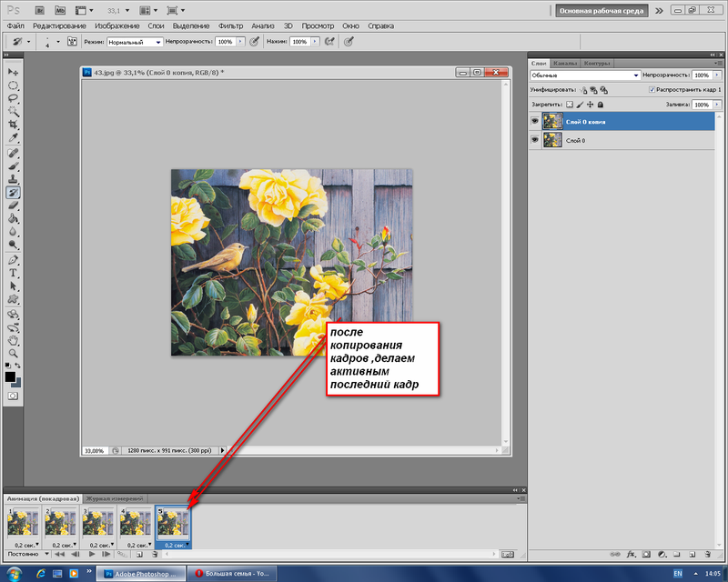Launch Mini Bridge from top bar
The width and height of the screenshot is (728, 582).
point(60,10)
